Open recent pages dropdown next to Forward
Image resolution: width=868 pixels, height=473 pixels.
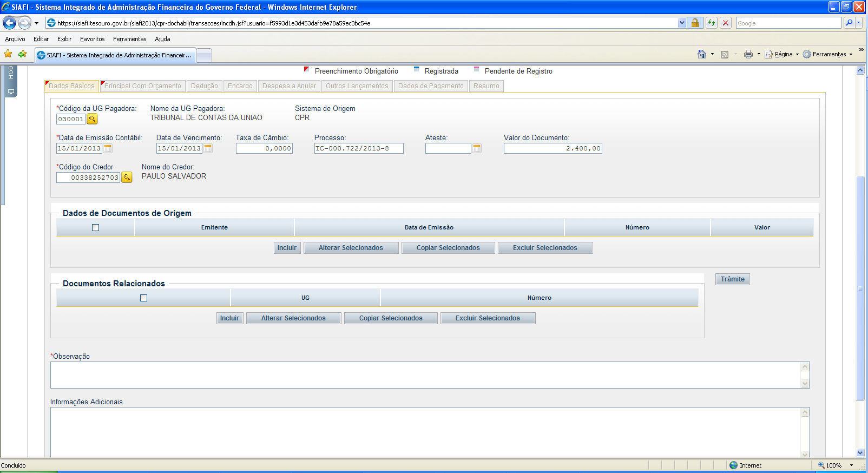point(36,23)
